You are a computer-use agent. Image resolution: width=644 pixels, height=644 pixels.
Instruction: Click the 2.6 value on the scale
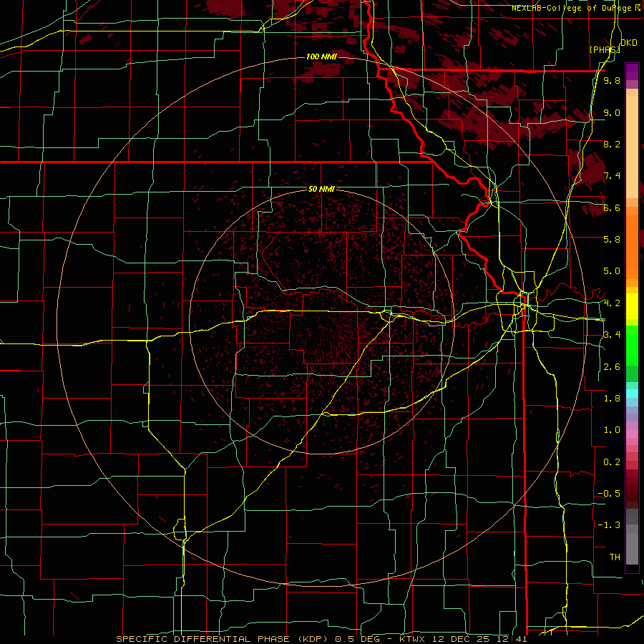(612, 367)
